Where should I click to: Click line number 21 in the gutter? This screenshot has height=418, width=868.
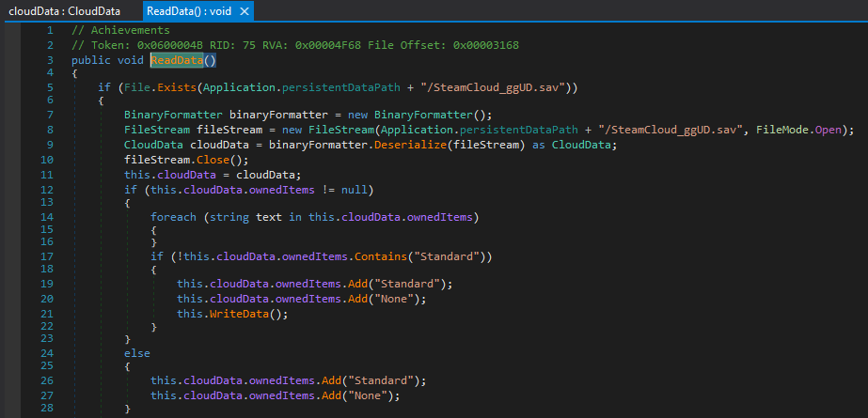point(48,314)
